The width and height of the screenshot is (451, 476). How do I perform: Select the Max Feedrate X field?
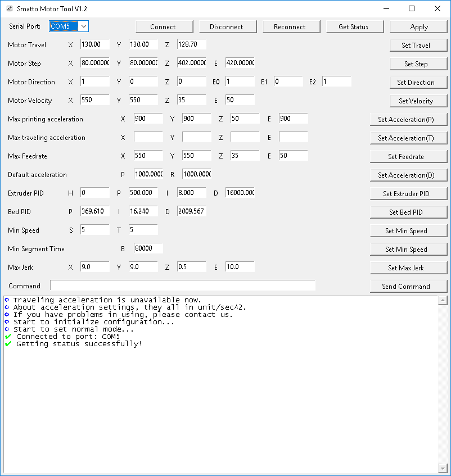point(148,156)
